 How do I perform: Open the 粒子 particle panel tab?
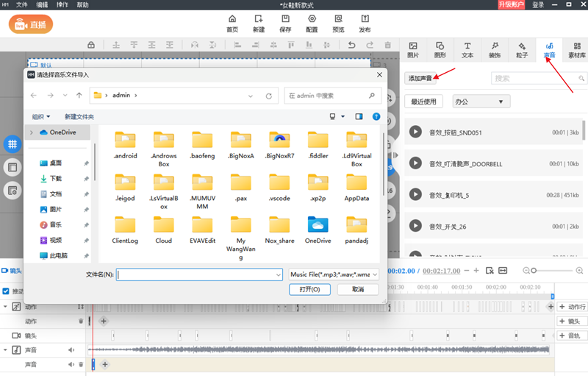tap(522, 49)
